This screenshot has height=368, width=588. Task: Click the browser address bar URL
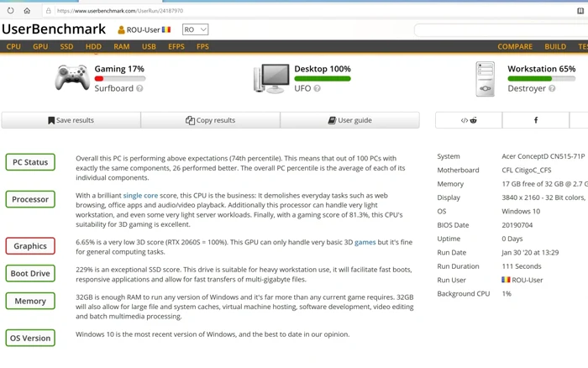pos(120,11)
